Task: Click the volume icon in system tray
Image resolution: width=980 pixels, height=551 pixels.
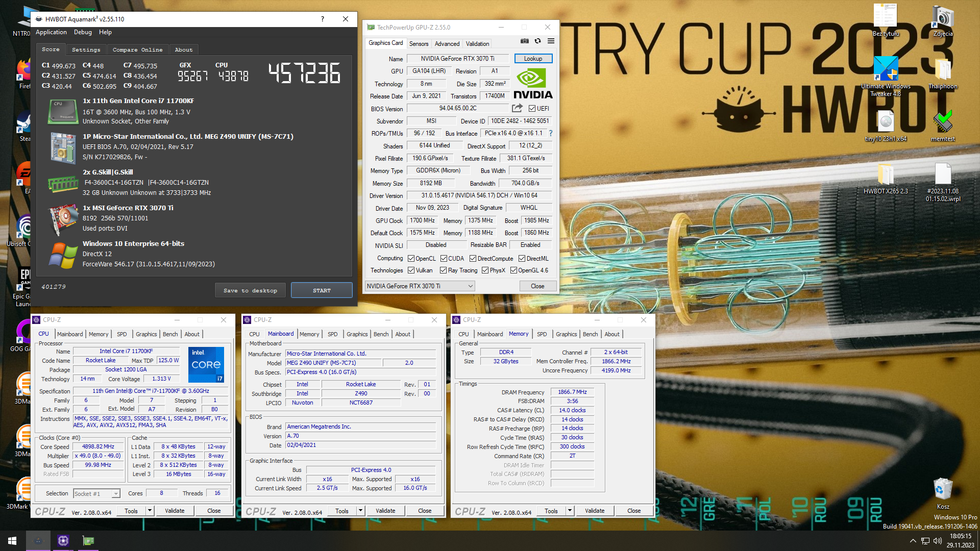Action: click(x=938, y=541)
